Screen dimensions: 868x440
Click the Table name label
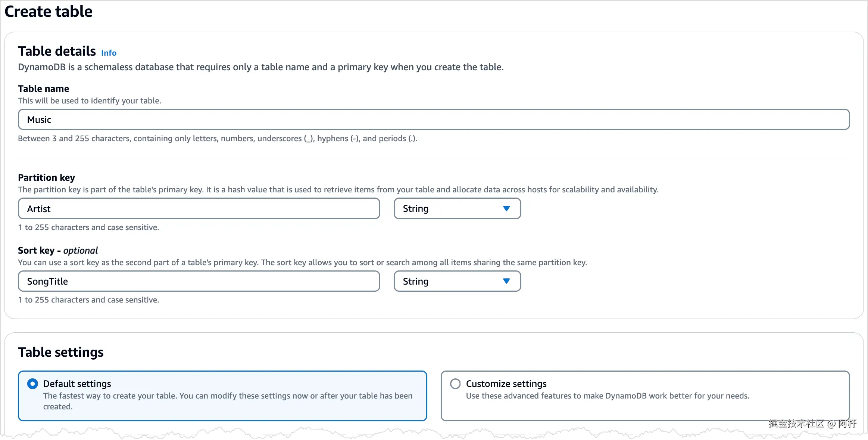click(43, 89)
